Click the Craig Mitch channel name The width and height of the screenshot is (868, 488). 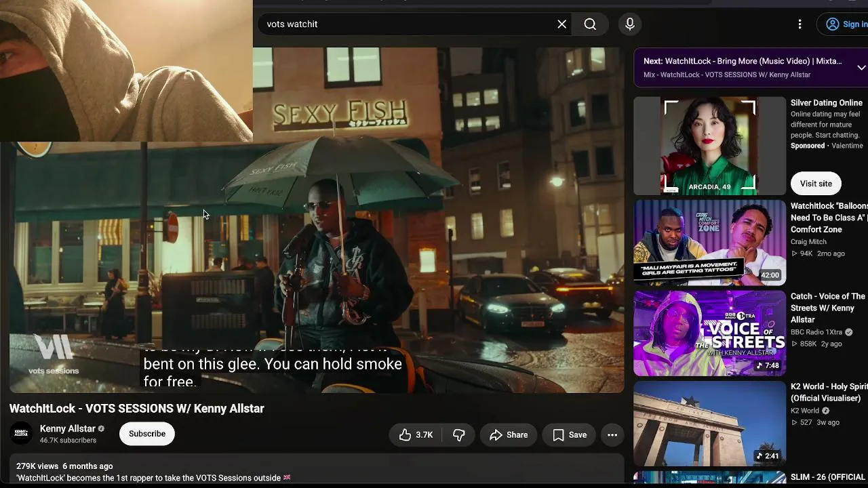pyautogui.click(x=808, y=242)
